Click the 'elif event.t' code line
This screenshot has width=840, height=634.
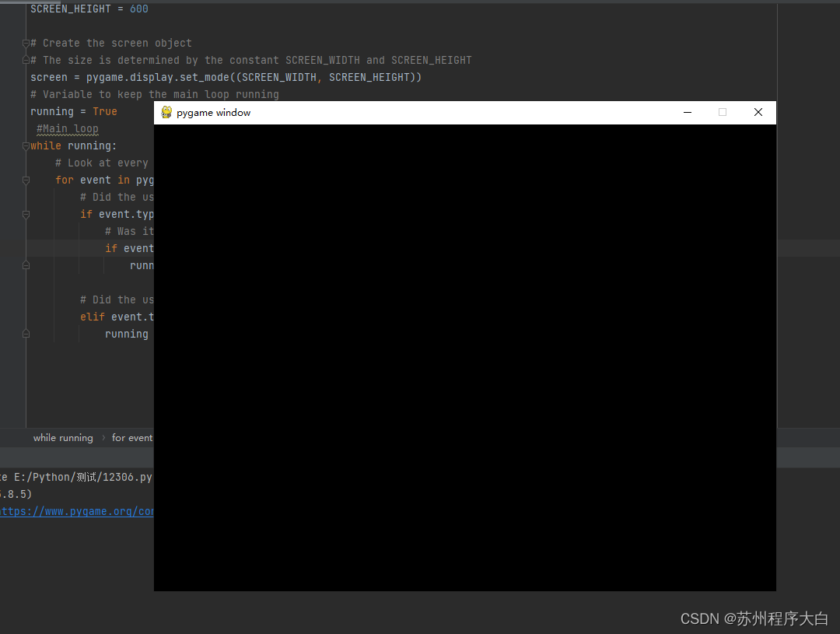(x=117, y=317)
